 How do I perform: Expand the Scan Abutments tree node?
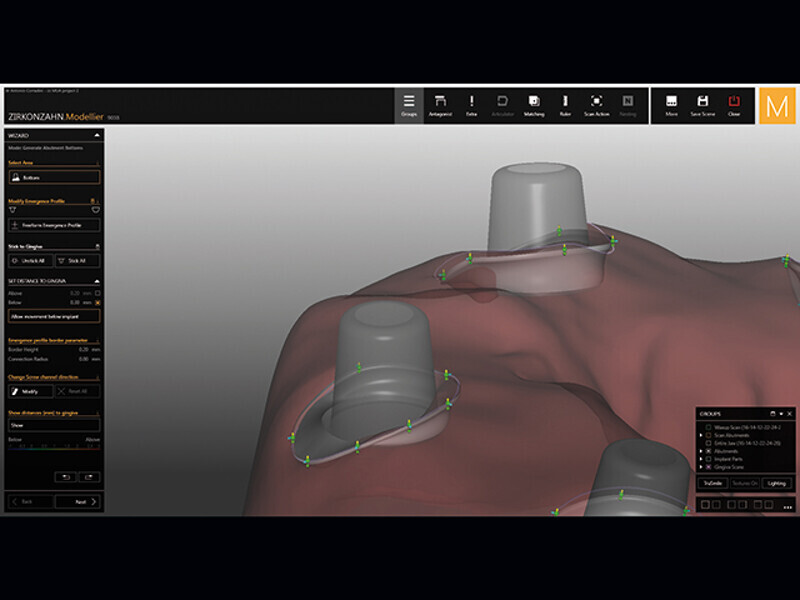(700, 435)
